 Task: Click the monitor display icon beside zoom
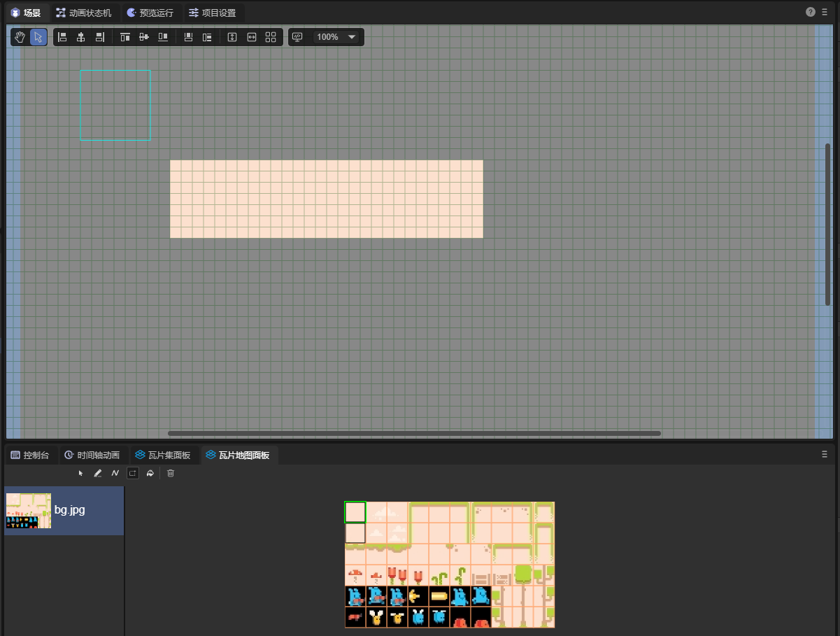click(x=297, y=37)
